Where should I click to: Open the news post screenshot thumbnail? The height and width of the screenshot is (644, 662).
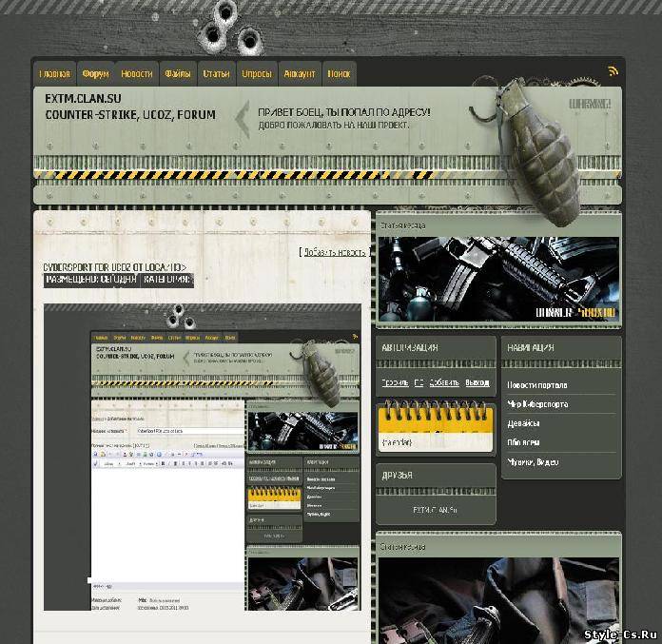(203, 457)
